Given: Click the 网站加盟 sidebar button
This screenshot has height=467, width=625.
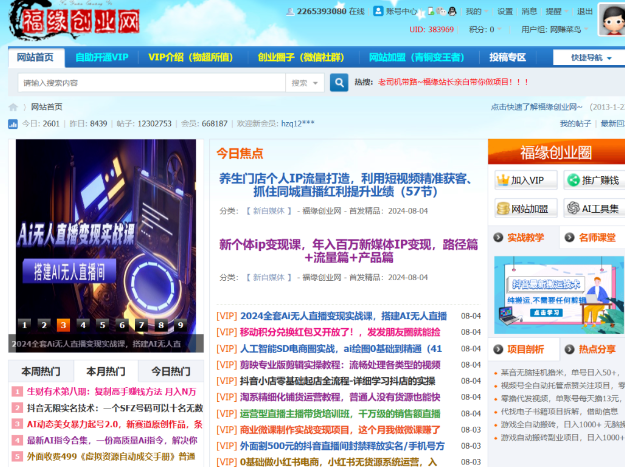Looking at the screenshot, I should click(526, 208).
